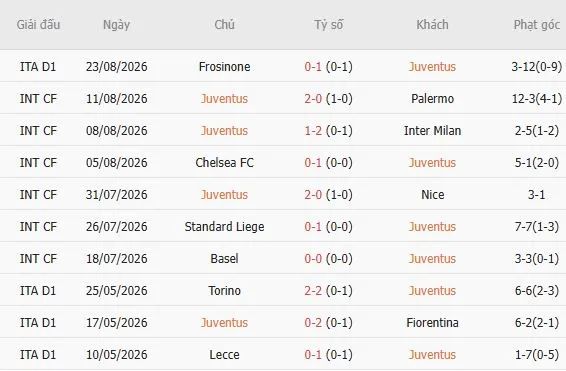Screen dimensions: 566x371
Task: Select Basel in the home column
Action: tap(224, 259)
